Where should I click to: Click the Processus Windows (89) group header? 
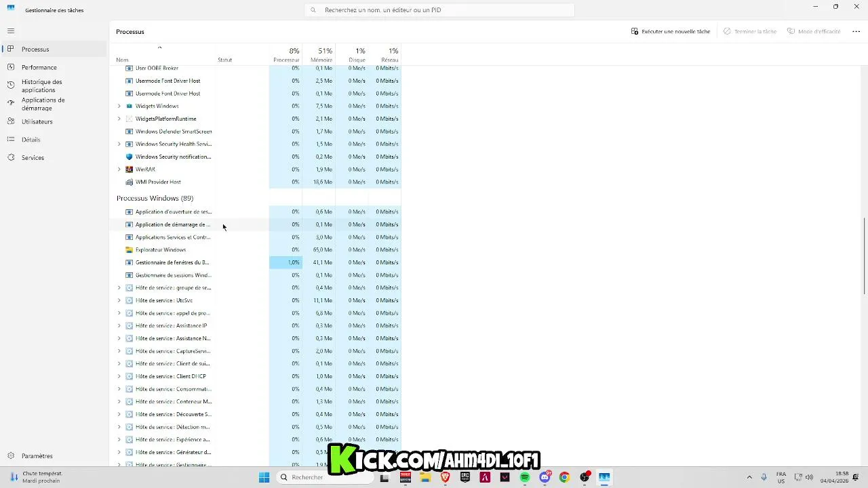(155, 198)
